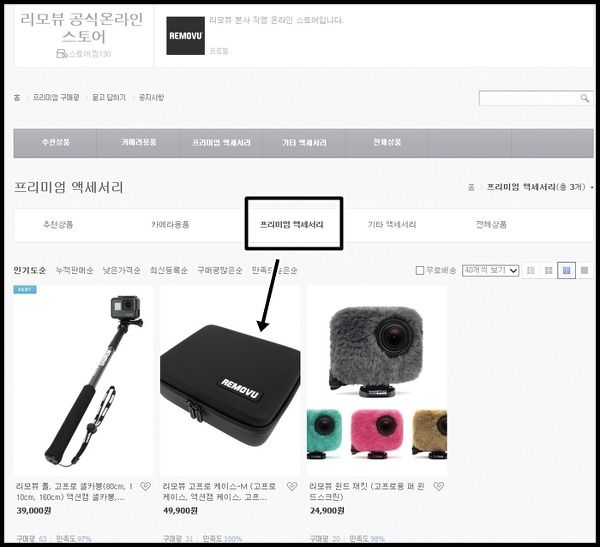600x547 pixels.
Task: Click 만족도 100% under GoPro case
Action: [x=222, y=539]
